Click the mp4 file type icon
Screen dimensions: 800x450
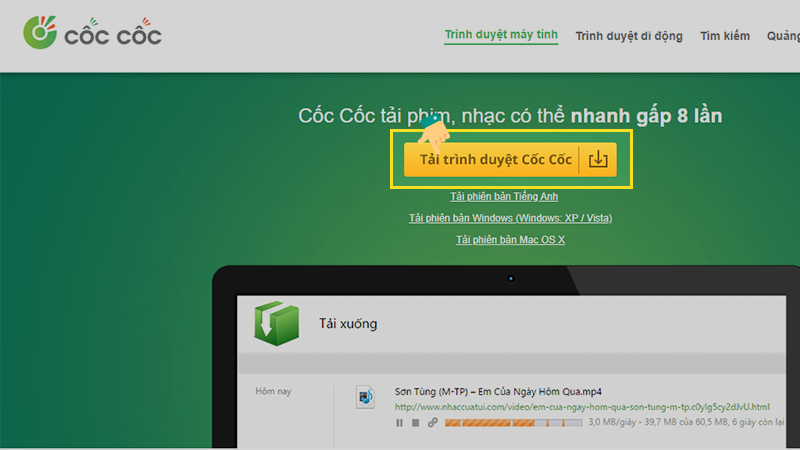pyautogui.click(x=365, y=397)
